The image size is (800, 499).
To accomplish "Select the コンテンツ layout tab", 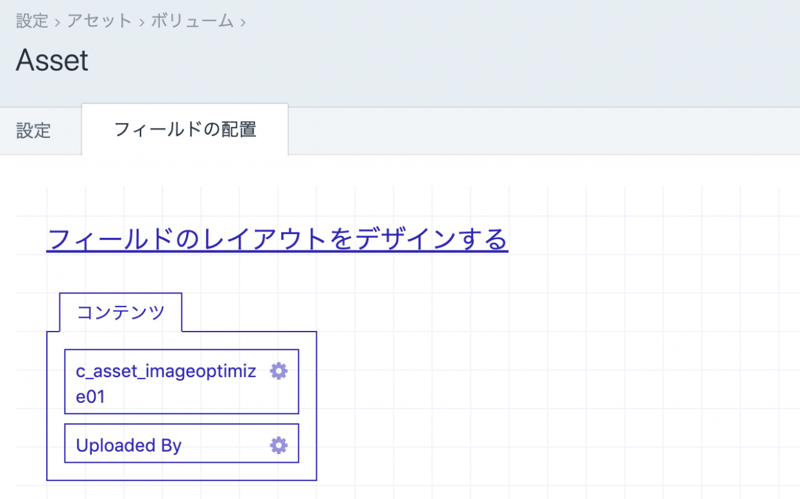I will tap(121, 312).
